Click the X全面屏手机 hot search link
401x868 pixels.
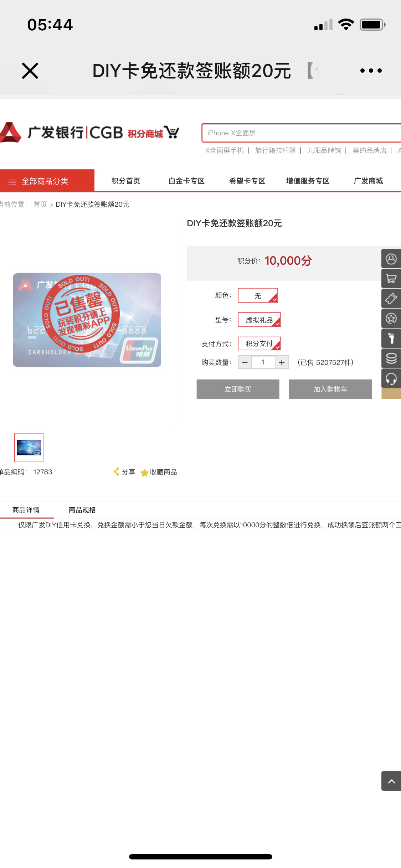[x=225, y=150]
